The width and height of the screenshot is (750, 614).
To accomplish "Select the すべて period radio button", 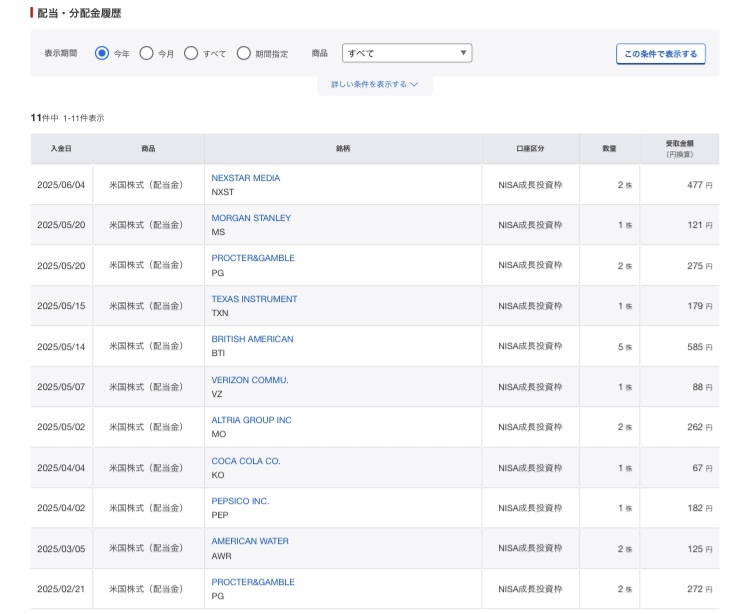I will tap(191, 53).
